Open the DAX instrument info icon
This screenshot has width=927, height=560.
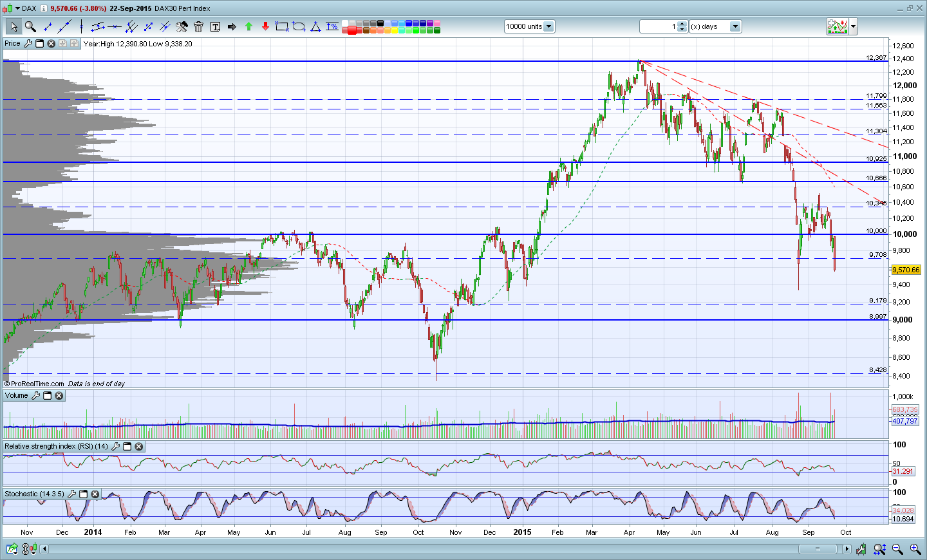[44, 8]
